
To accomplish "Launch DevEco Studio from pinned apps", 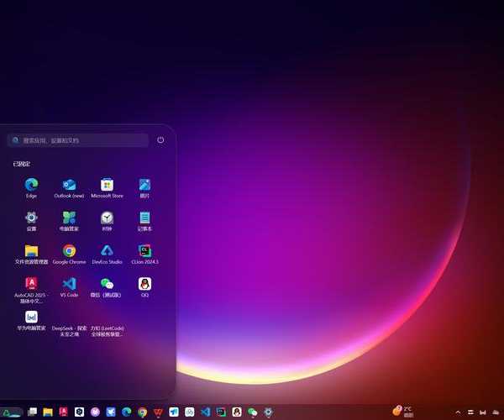I will point(107,255).
